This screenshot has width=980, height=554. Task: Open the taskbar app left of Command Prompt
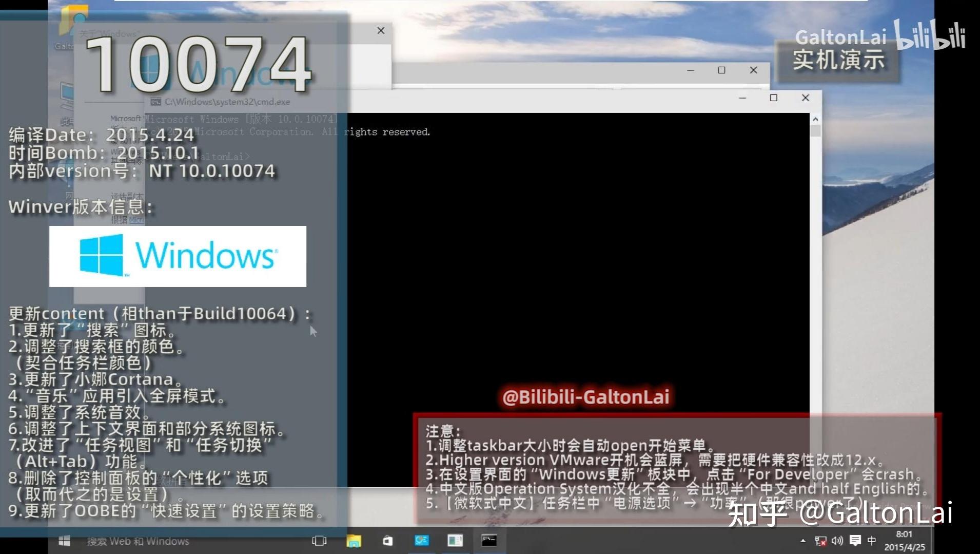pyautogui.click(x=455, y=541)
